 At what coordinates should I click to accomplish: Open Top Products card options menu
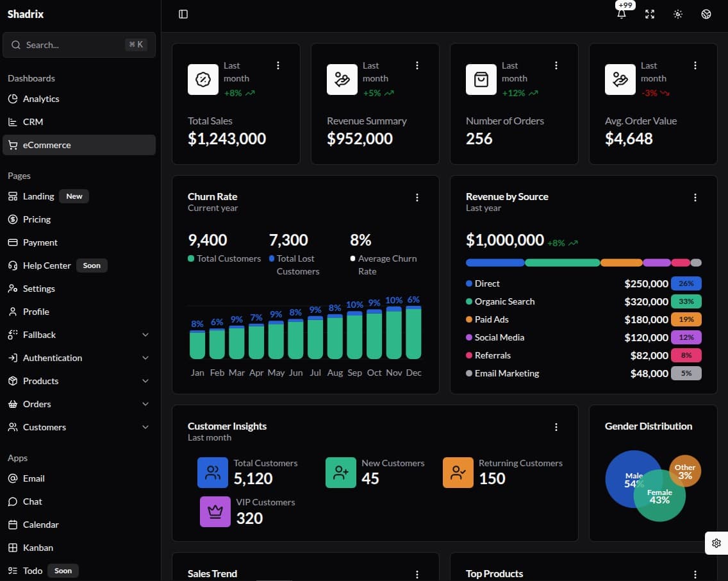tap(695, 575)
